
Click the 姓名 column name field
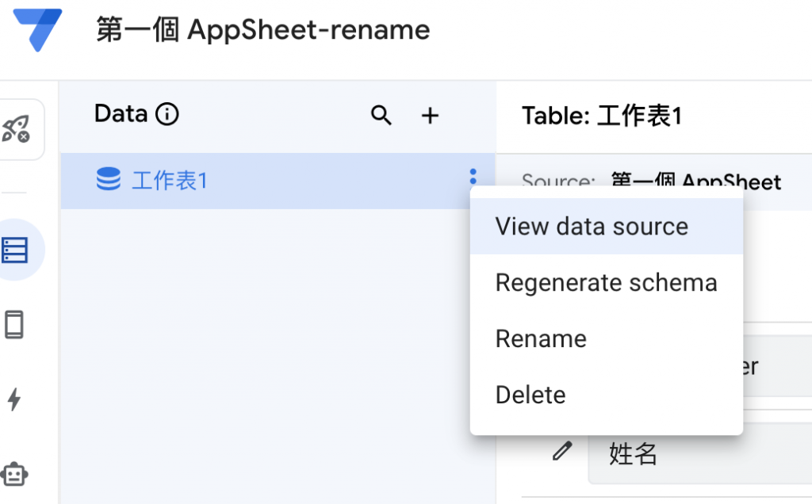699,452
